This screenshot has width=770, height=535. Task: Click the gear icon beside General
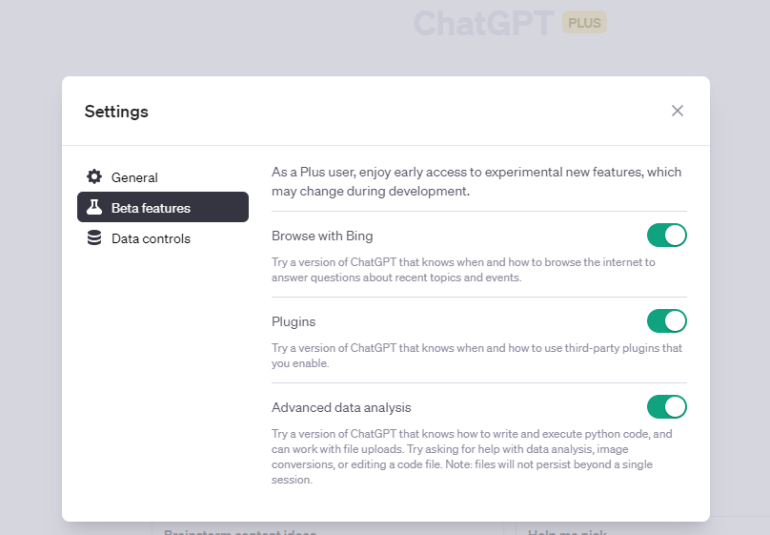point(94,176)
